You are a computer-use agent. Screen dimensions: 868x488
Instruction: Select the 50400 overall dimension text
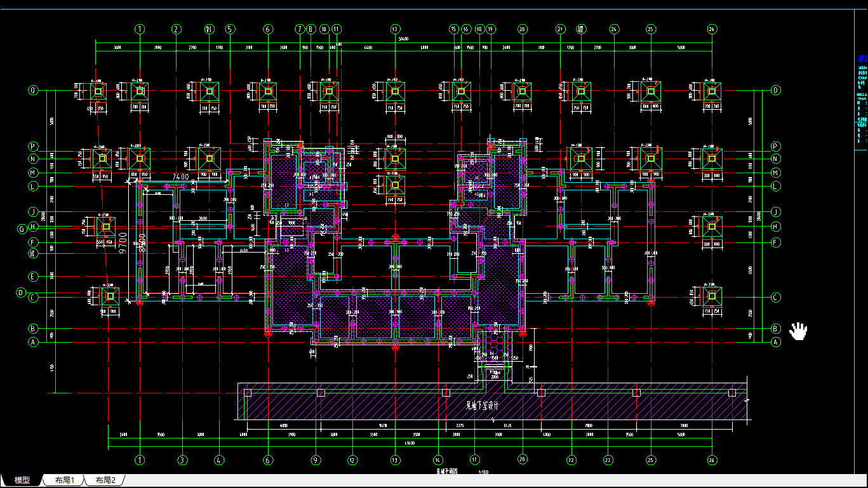(x=402, y=39)
